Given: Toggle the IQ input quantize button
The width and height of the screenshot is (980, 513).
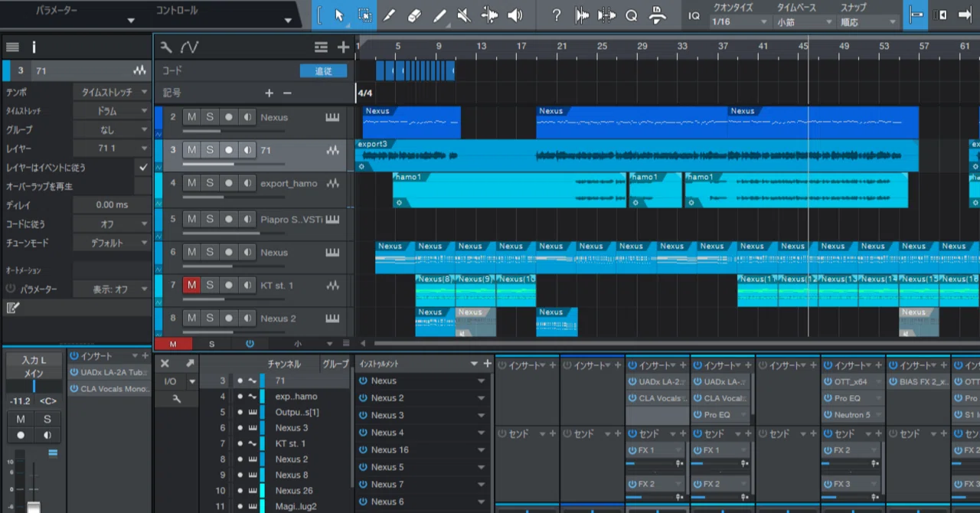Looking at the screenshot, I should 694,15.
